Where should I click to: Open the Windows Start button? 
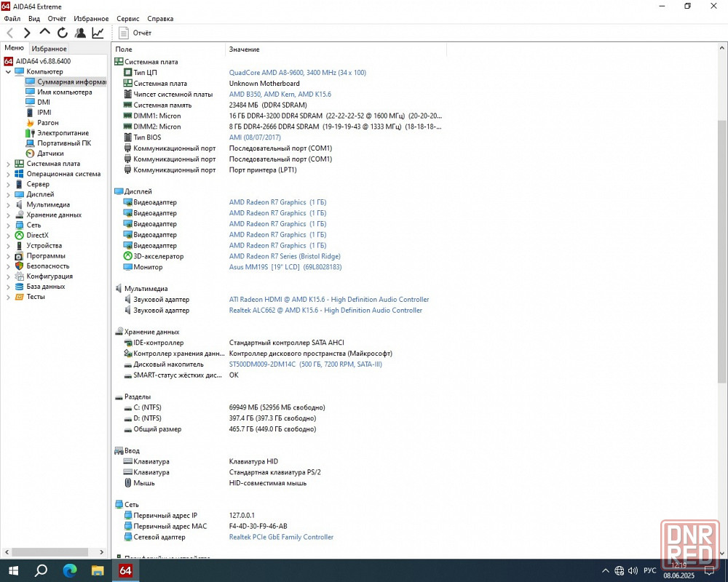click(x=13, y=570)
